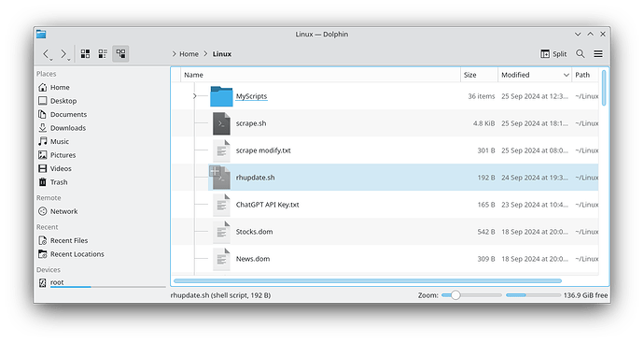Open Recent Locations entry
The image size is (644, 343).
(77, 254)
